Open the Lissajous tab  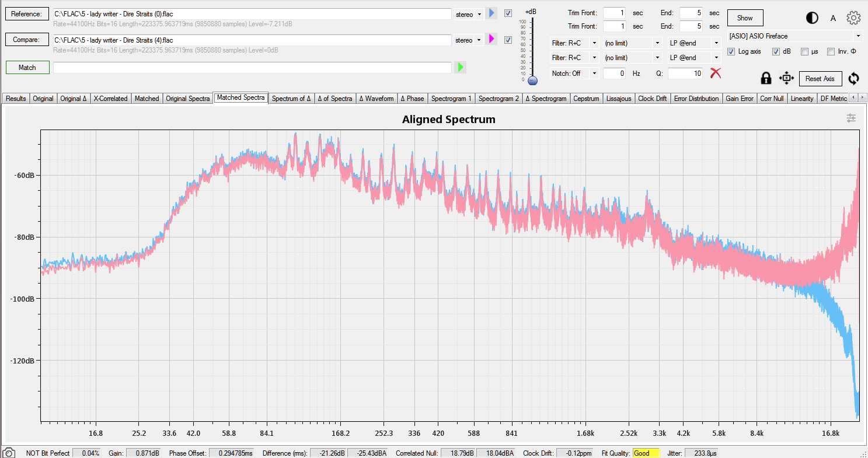[x=619, y=99]
